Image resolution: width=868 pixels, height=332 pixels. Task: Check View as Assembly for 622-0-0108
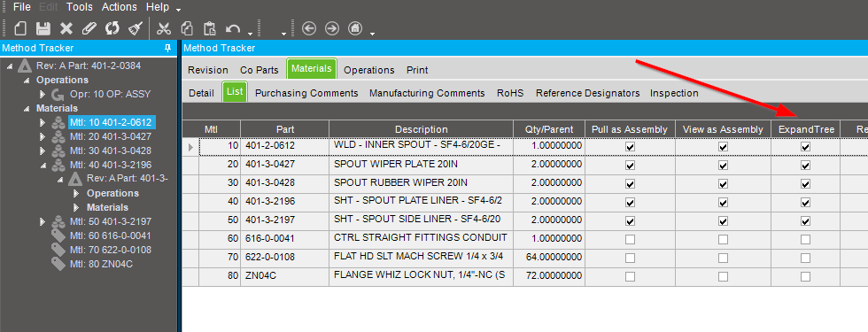(x=723, y=259)
